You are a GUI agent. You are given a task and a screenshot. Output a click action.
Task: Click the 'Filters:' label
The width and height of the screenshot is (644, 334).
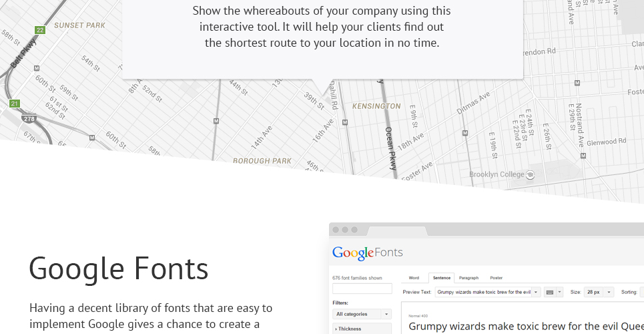(340, 303)
